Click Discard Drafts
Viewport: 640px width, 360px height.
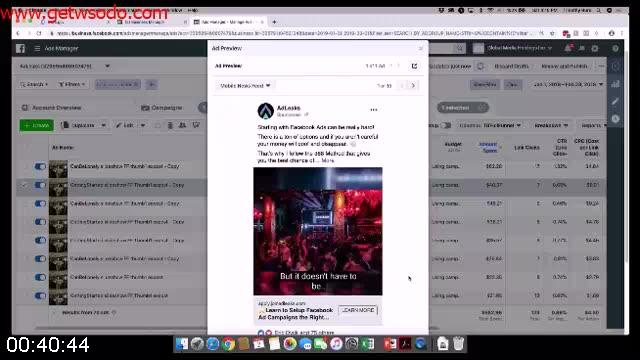511,66
